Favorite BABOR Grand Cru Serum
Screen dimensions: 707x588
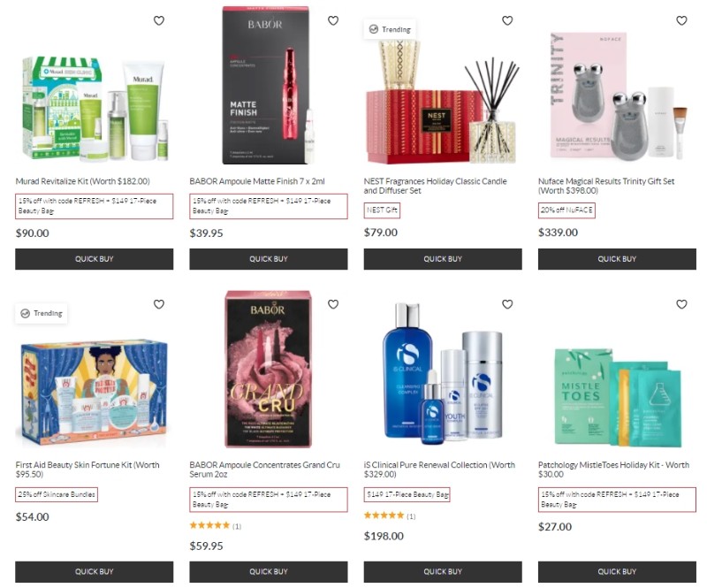pyautogui.click(x=333, y=304)
